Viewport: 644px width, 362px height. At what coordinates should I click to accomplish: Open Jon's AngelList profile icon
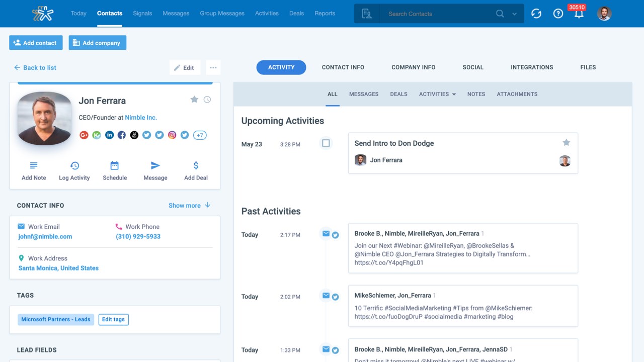pos(134,135)
